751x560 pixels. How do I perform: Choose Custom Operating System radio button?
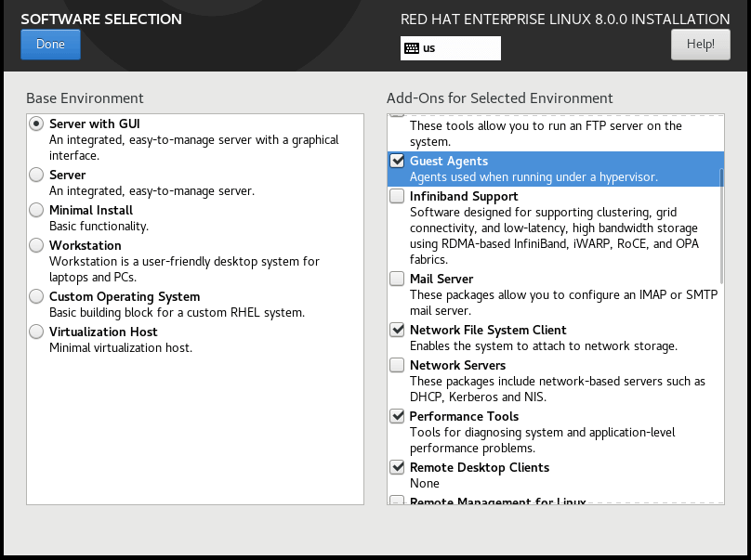click(36, 296)
